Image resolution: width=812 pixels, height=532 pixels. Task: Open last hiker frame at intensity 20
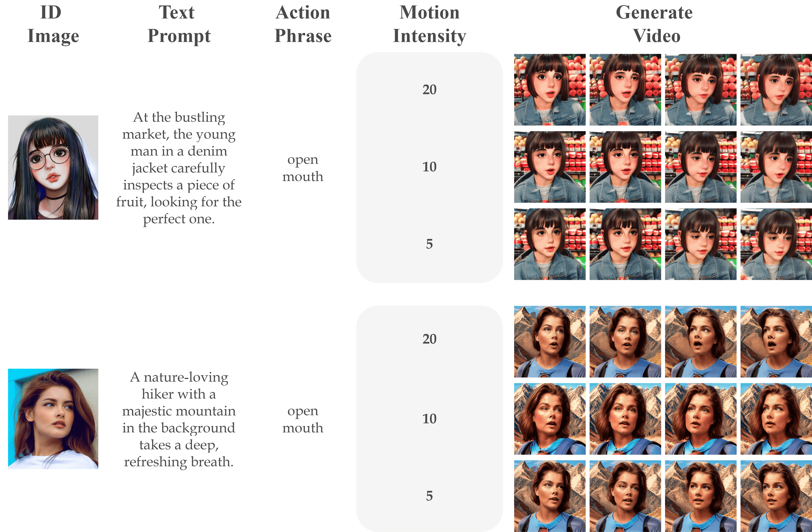[x=776, y=341]
